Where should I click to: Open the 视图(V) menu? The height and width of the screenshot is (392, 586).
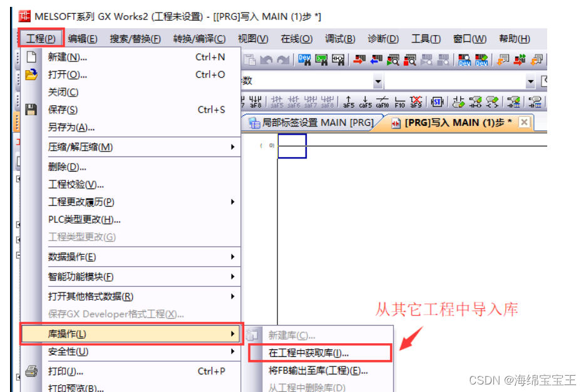click(x=253, y=38)
